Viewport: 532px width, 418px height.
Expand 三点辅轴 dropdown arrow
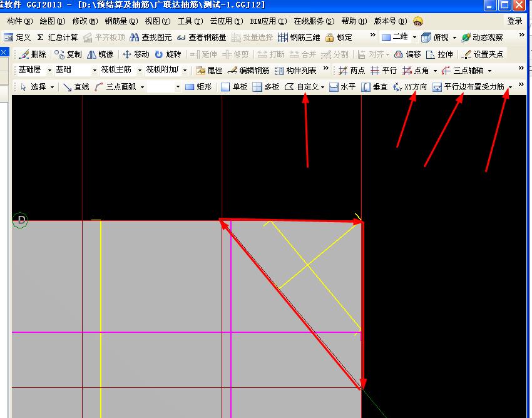[489, 71]
